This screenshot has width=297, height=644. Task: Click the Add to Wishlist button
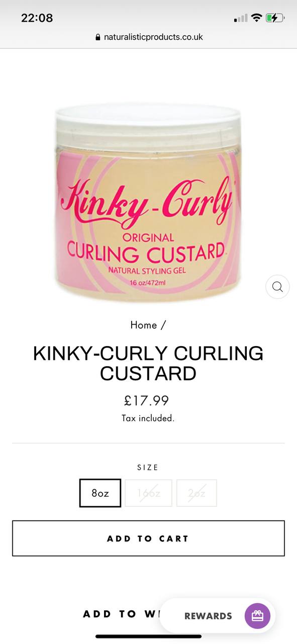pyautogui.click(x=121, y=614)
